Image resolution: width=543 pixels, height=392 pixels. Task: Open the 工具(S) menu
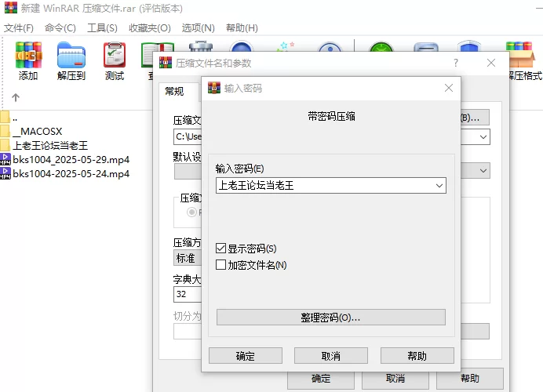(x=102, y=28)
